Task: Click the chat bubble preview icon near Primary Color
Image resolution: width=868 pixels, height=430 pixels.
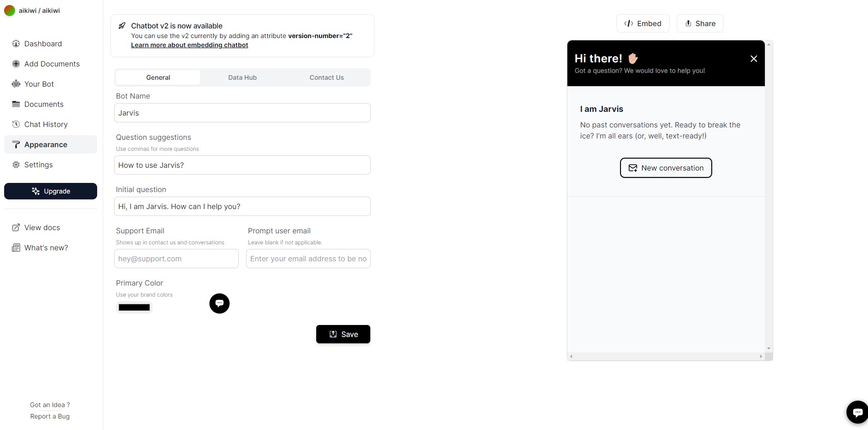Action: (x=220, y=303)
